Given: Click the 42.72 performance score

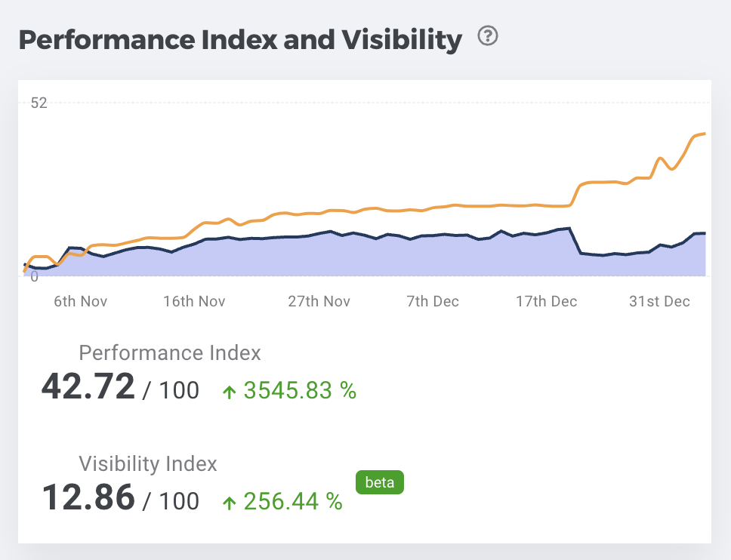Looking at the screenshot, I should (88, 388).
